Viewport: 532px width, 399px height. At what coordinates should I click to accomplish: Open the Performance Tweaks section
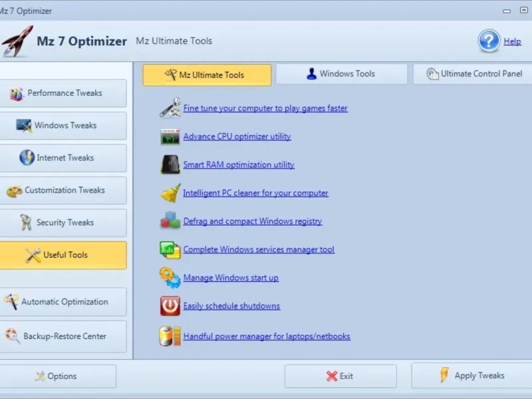click(63, 93)
